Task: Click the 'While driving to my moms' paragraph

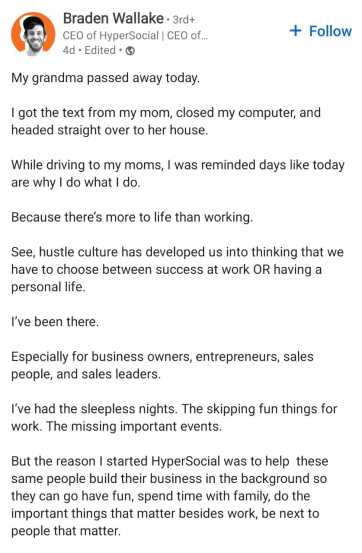Action: [178, 174]
